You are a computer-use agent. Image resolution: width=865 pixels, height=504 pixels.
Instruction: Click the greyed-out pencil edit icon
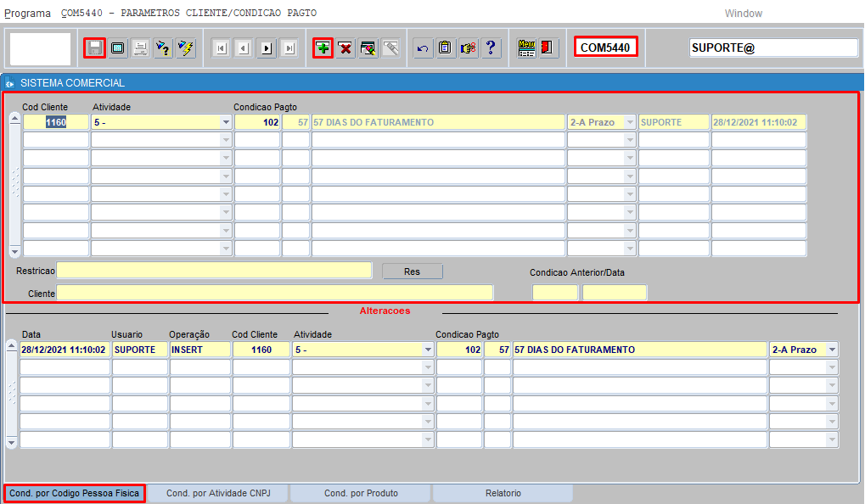click(x=390, y=48)
